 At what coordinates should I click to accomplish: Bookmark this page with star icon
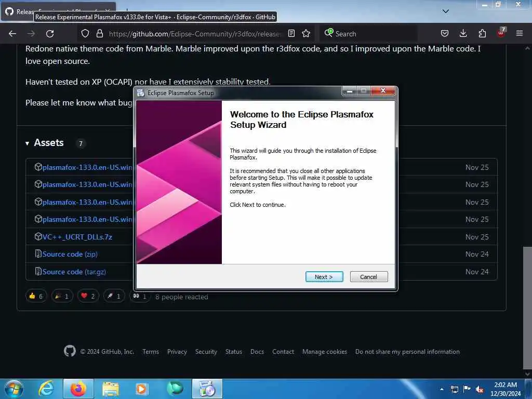pyautogui.click(x=306, y=33)
